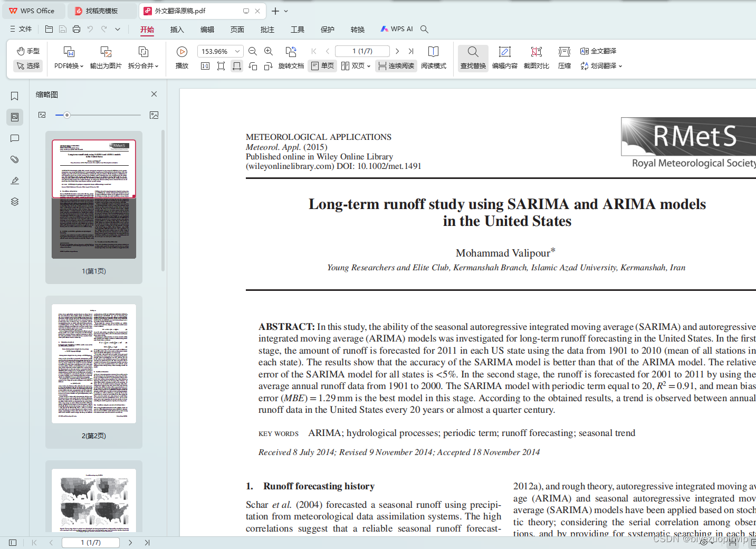This screenshot has height=549, width=756.
Task: Set actual size 1:1 view
Action: coord(205,66)
